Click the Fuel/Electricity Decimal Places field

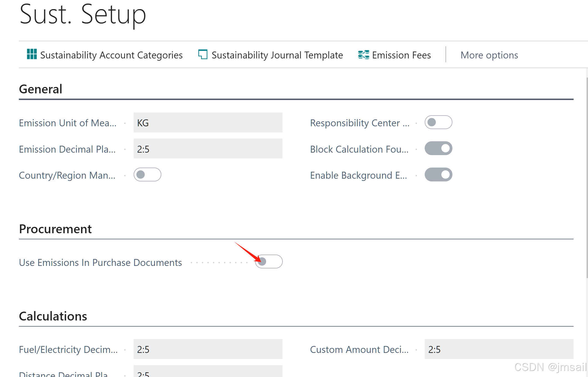coord(208,349)
